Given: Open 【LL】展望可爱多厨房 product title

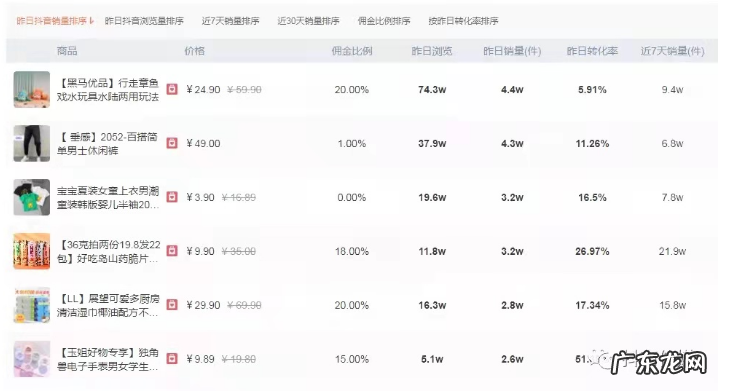Looking at the screenshot, I should coord(108,306).
